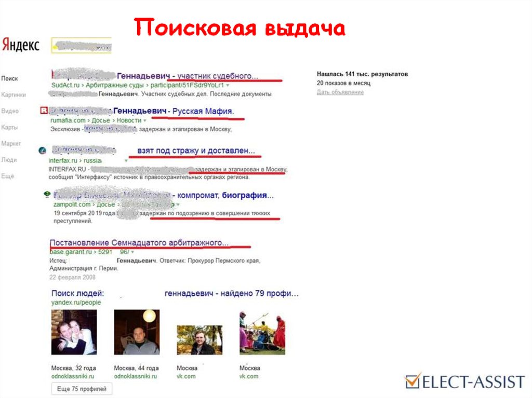The height and width of the screenshot is (398, 532).
Task: Expand dropdown arrow on the interfax.ru result
Action: tap(126, 161)
